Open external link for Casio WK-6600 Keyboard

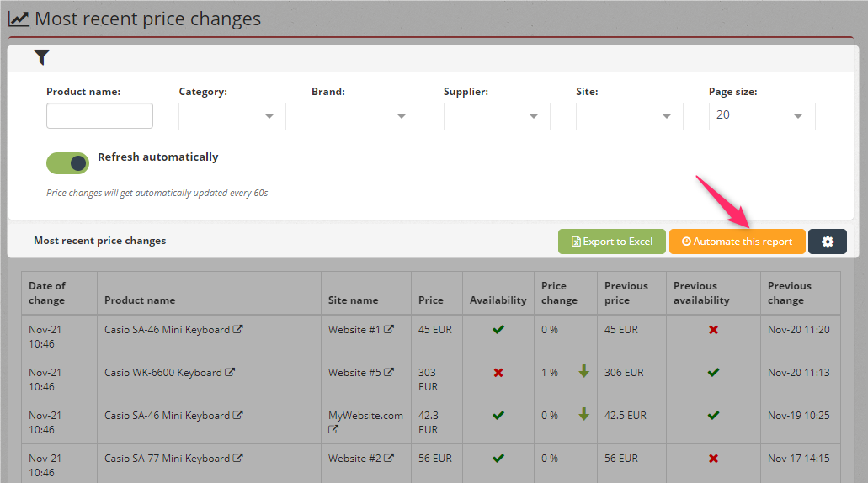pos(230,372)
